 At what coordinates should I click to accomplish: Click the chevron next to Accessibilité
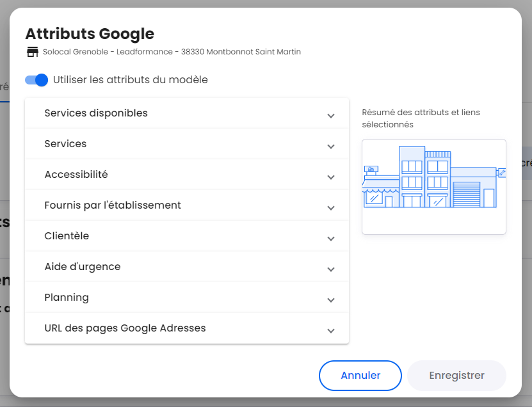331,177
